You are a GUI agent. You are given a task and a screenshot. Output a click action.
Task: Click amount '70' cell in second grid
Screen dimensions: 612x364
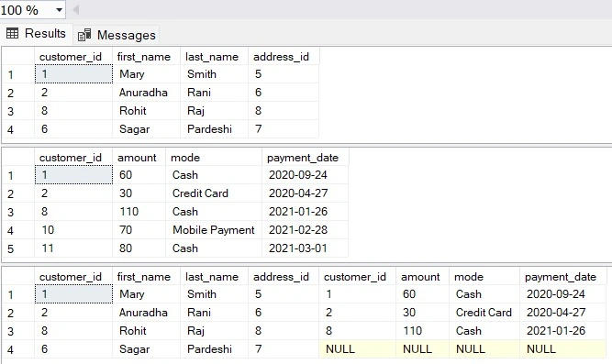tap(139, 230)
